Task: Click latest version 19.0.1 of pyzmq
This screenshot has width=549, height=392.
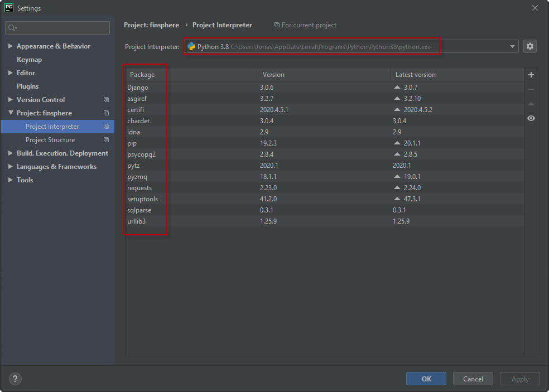Action: (412, 177)
